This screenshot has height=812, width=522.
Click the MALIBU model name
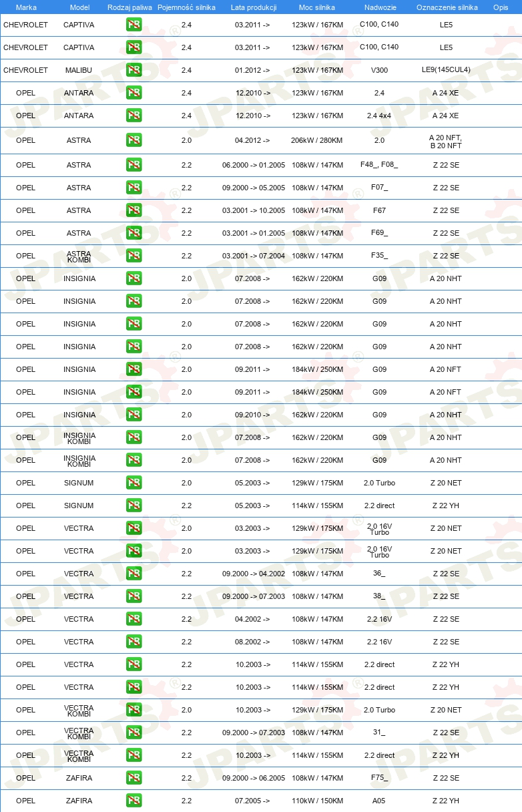79,70
